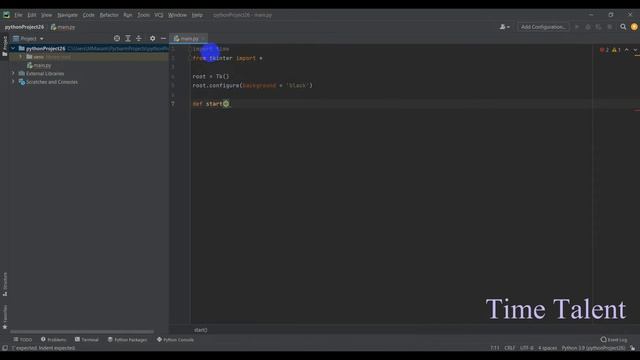The height and width of the screenshot is (360, 640).
Task: Open the Python Console tool window
Action: [x=175, y=340]
